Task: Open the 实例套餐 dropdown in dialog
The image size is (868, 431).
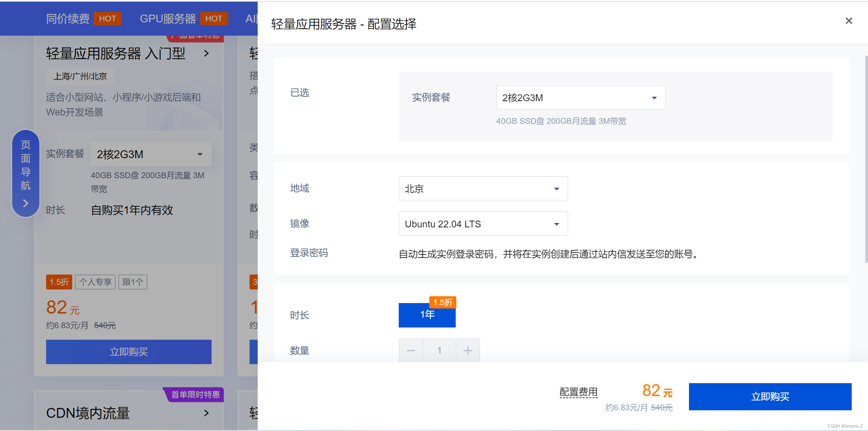Action: coord(580,98)
